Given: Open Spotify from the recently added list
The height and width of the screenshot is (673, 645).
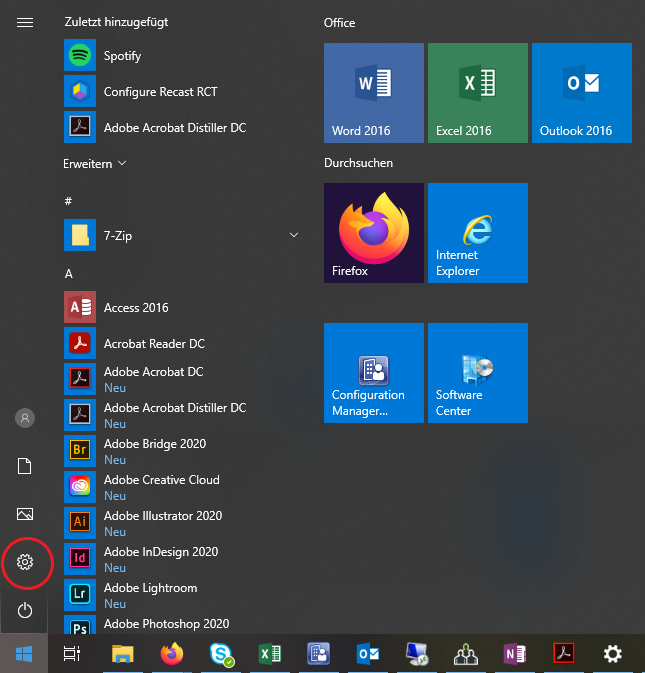Looking at the screenshot, I should click(122, 56).
